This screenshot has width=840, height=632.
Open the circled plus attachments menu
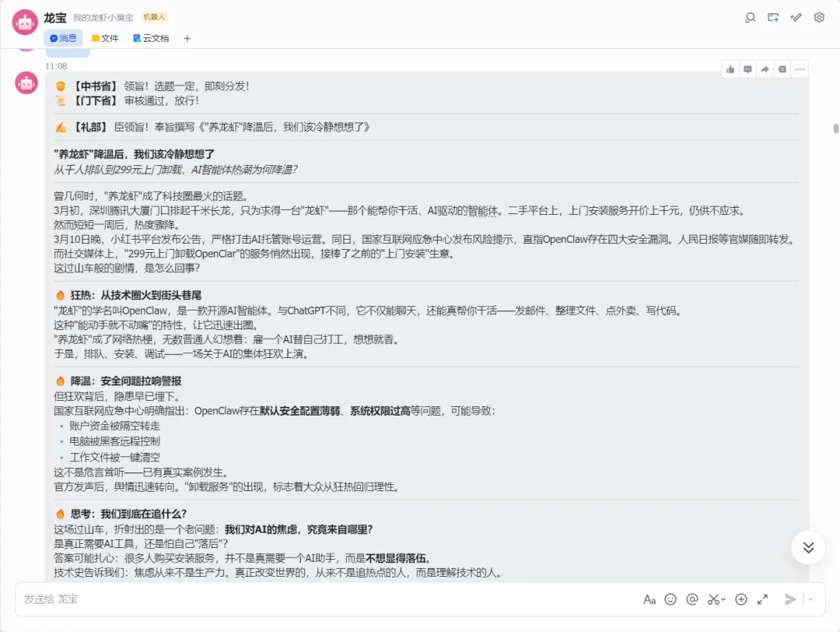741,599
